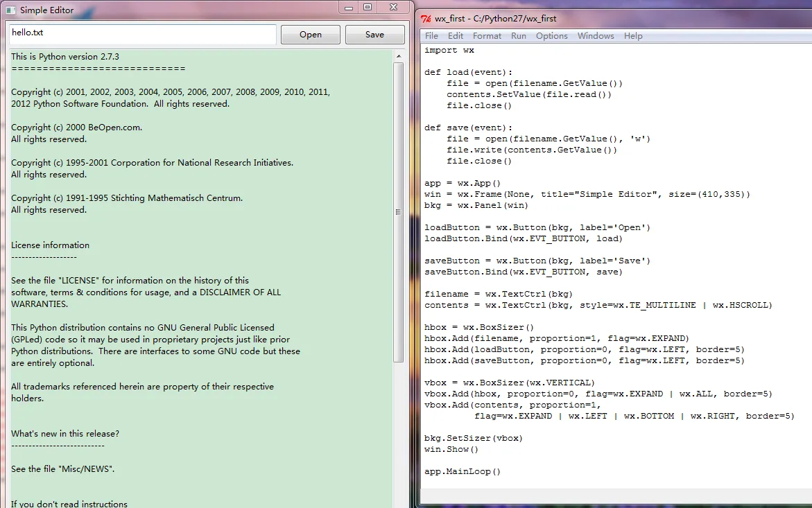Screen dimensions: 812x508
Task: Click the 'bkg.SetSizer(vbox)' line
Action: click(x=474, y=438)
